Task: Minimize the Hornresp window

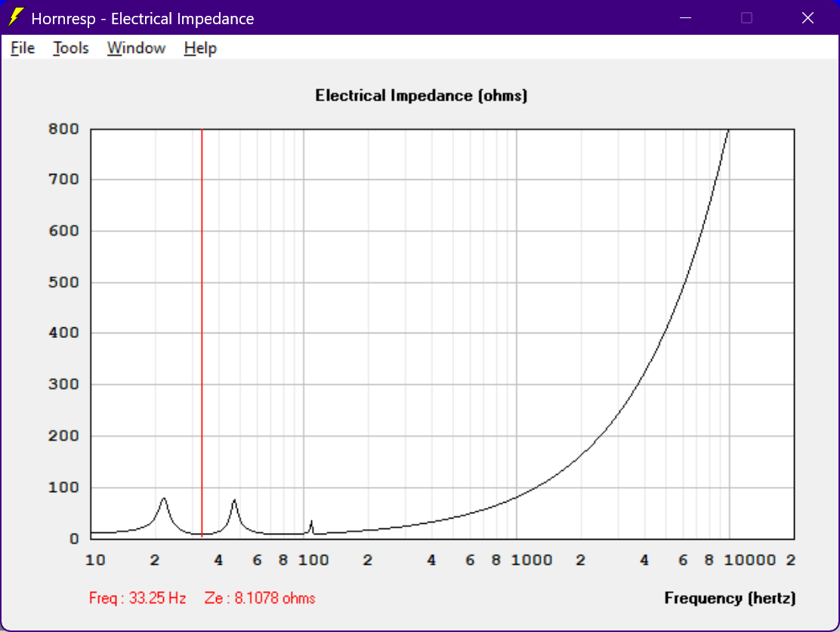Action: [x=685, y=17]
